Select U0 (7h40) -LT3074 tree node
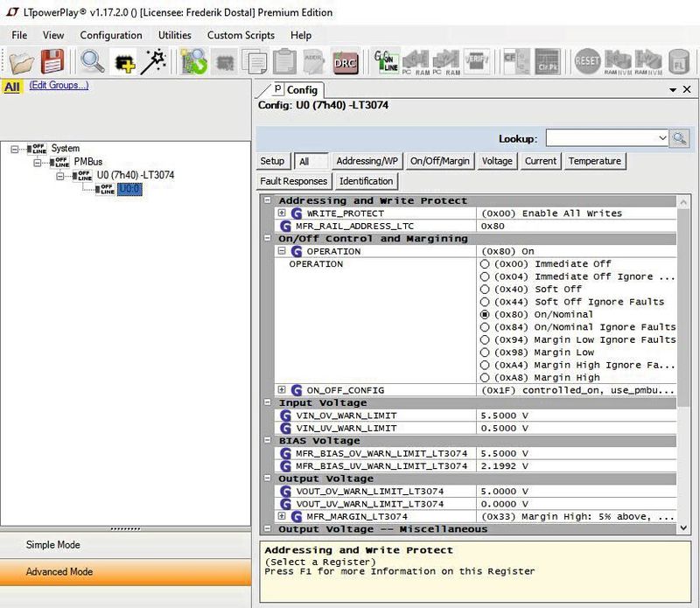This screenshot has height=608, width=700. (x=135, y=175)
